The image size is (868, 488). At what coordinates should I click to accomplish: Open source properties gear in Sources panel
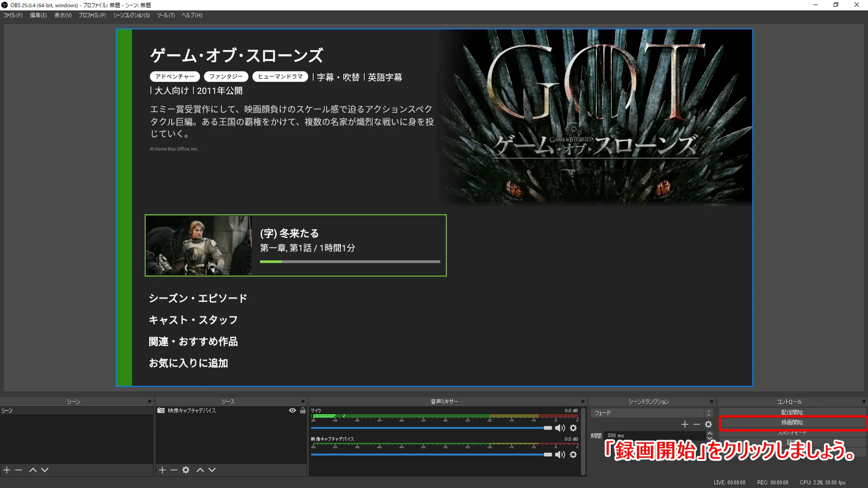[186, 470]
